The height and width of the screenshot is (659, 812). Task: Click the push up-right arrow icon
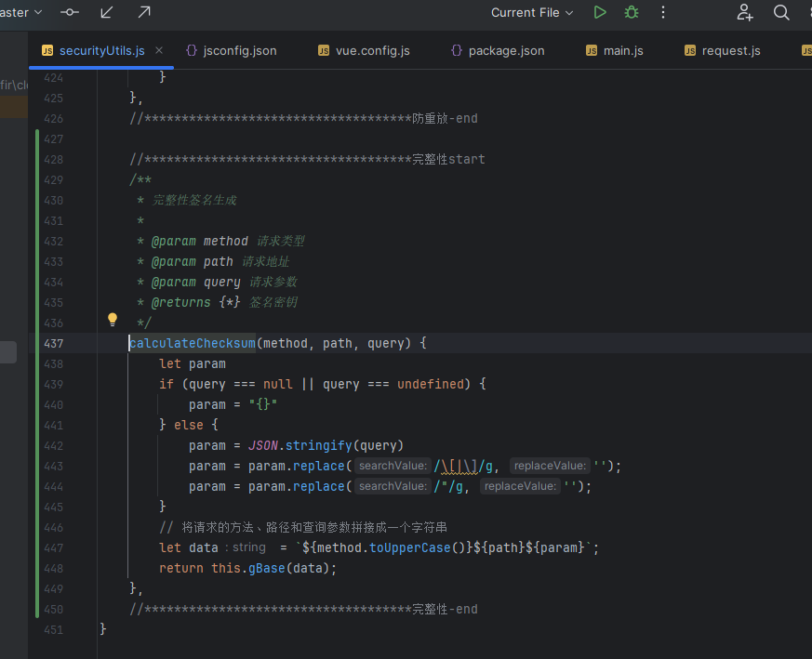coord(144,12)
